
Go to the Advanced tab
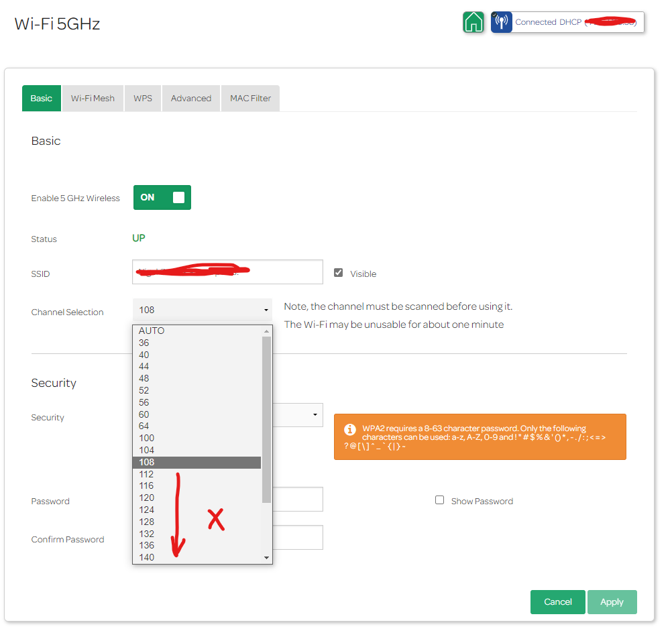point(191,98)
